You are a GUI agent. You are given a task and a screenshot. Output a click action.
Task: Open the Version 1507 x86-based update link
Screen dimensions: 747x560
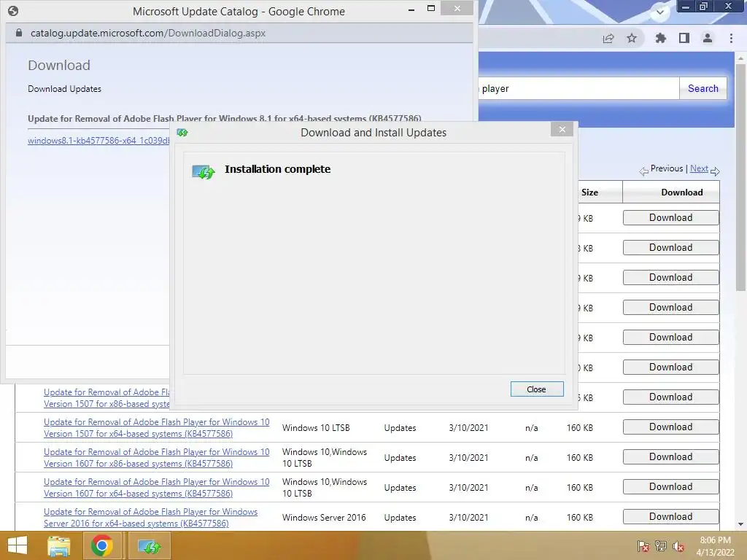[107, 398]
